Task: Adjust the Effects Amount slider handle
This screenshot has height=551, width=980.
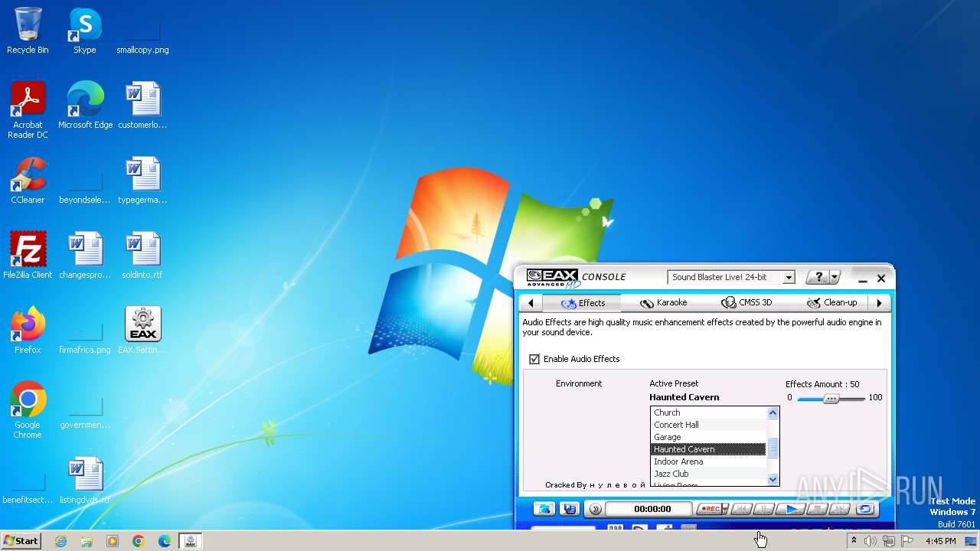Action: pyautogui.click(x=831, y=398)
